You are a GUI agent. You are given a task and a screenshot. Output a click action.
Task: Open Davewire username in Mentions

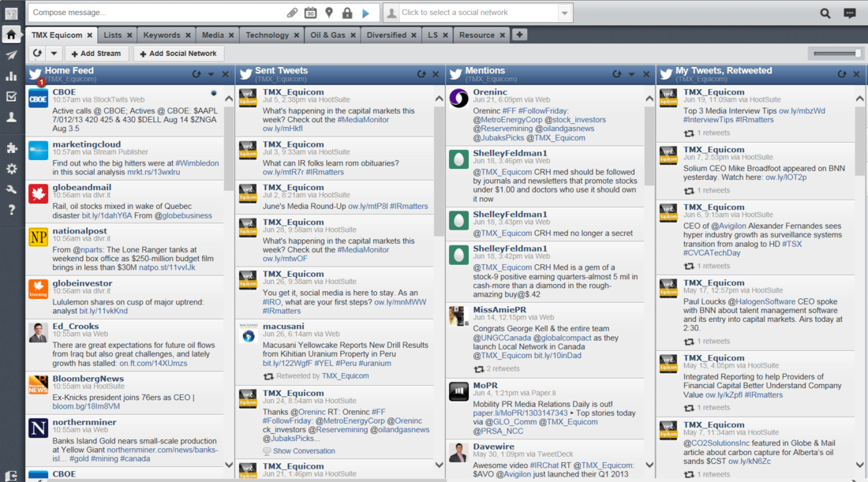[x=493, y=447]
